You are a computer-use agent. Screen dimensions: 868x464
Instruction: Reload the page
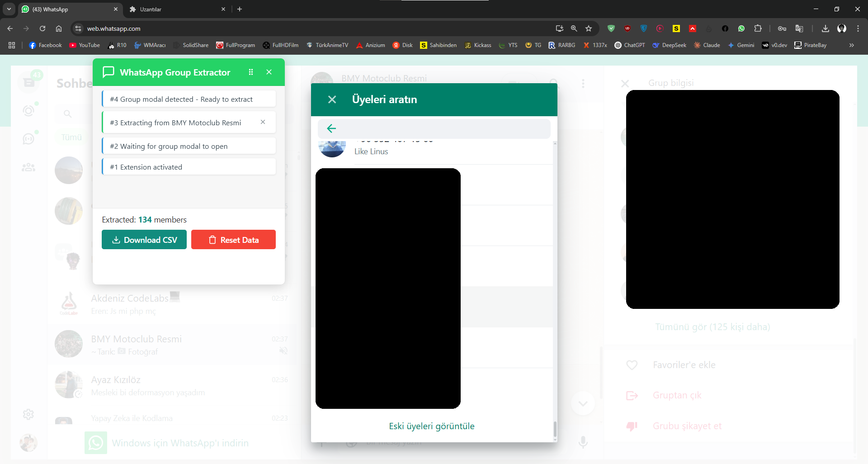[x=42, y=28]
